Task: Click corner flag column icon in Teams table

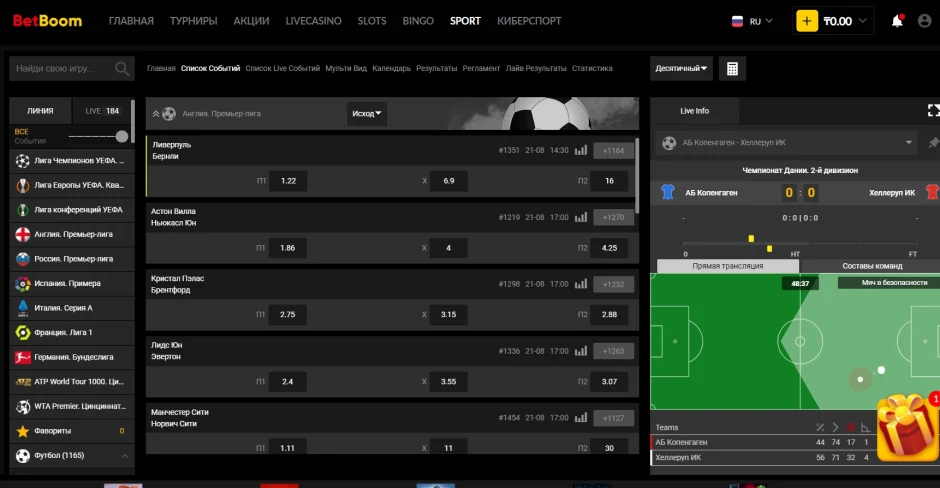Action: (x=866, y=427)
